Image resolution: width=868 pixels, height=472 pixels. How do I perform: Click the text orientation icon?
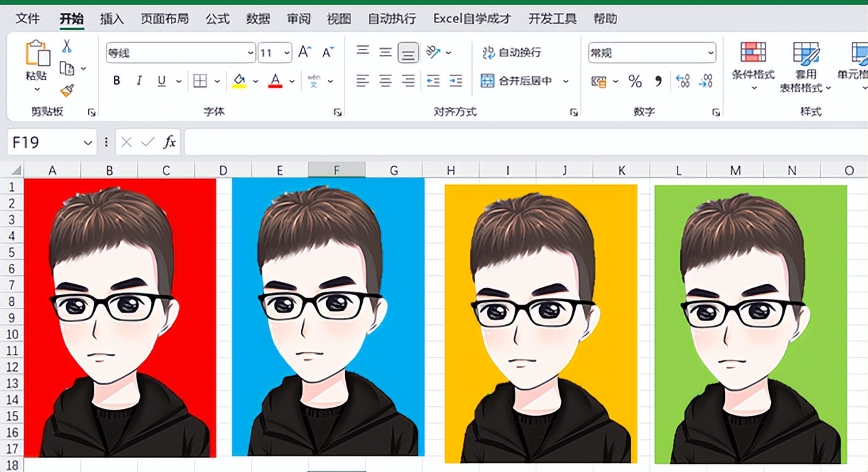[434, 52]
